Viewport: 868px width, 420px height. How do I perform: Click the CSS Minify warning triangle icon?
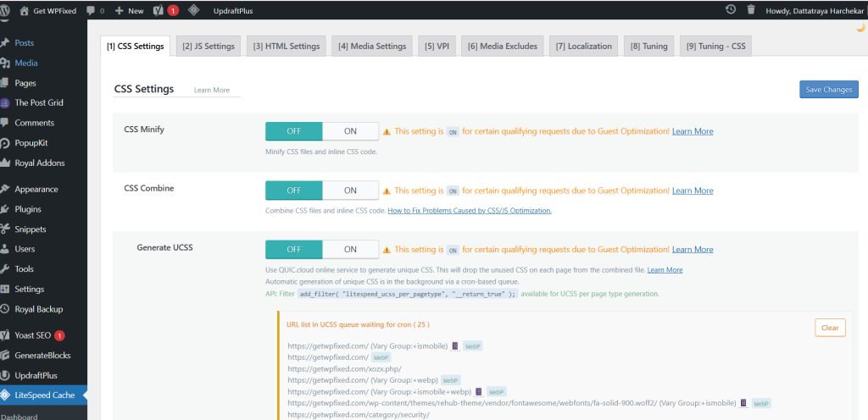[387, 132]
